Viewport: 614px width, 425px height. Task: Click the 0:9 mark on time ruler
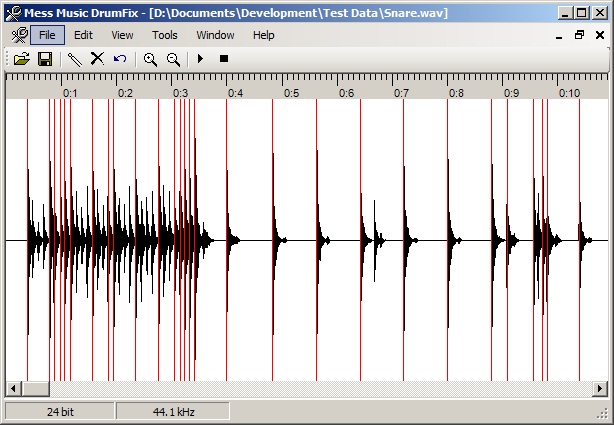[x=511, y=93]
